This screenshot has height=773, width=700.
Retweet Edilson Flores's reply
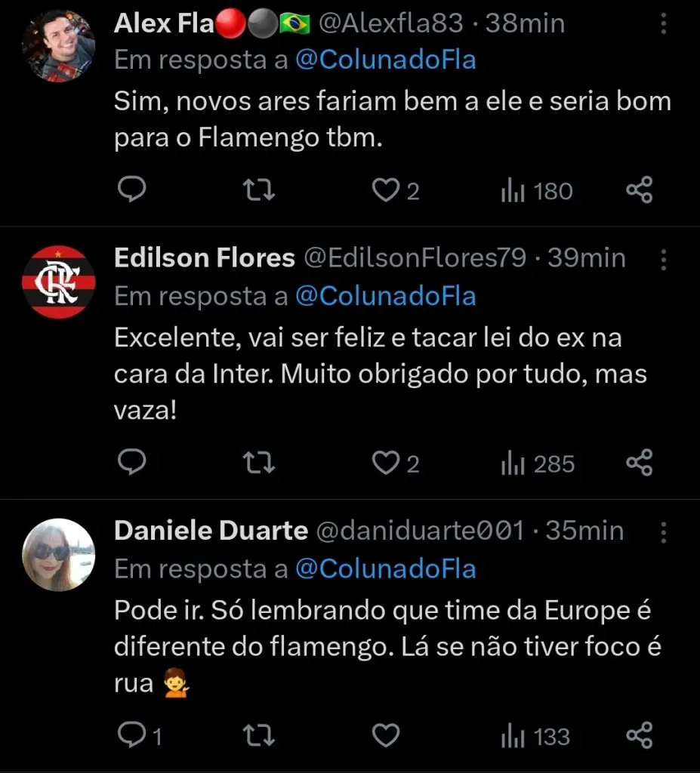[260, 463]
